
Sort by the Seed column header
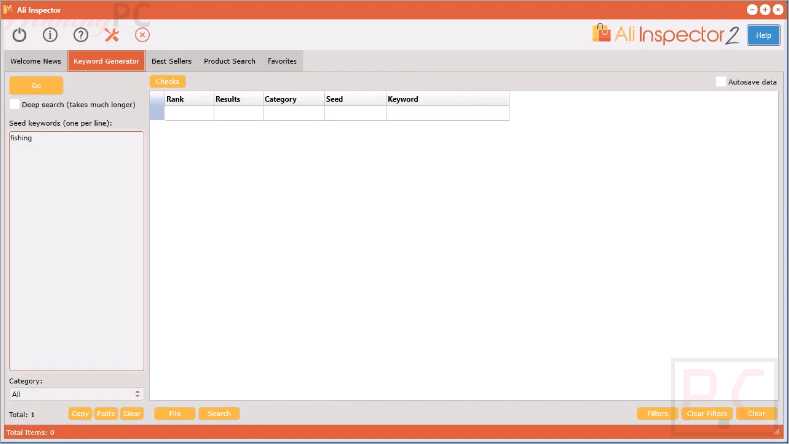click(355, 99)
